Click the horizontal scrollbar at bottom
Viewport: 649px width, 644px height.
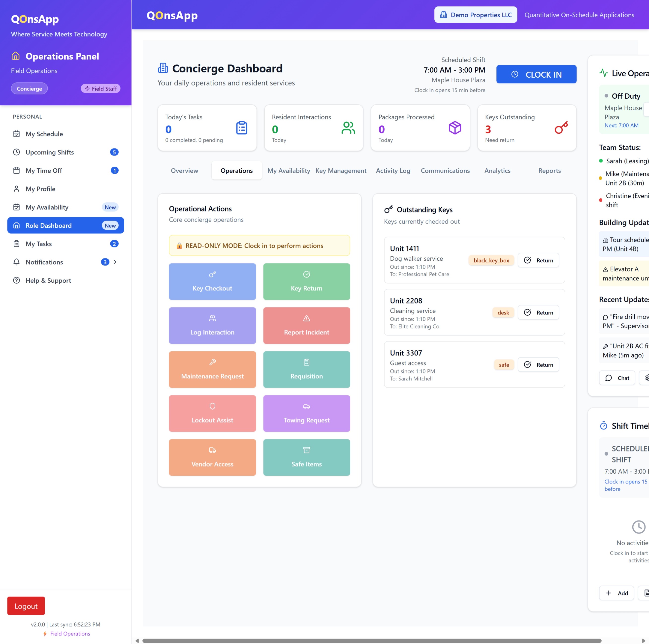[371, 641]
